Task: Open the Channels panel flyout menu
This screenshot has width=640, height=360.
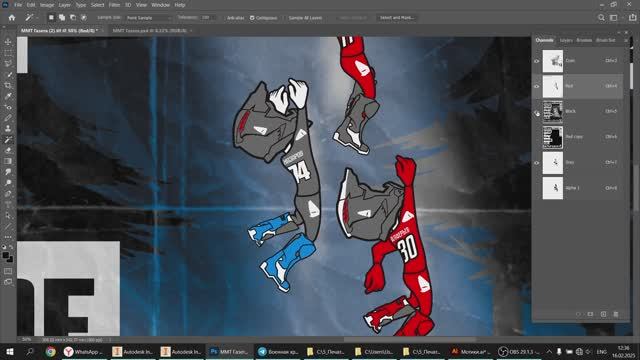Action: [626, 40]
